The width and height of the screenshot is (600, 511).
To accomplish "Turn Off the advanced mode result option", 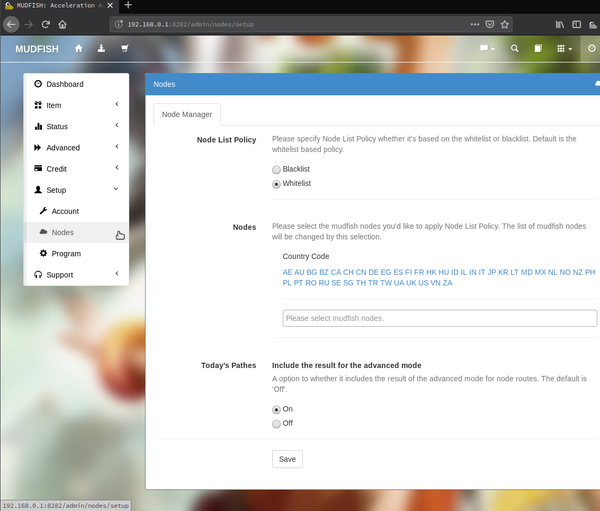I will 276,424.
